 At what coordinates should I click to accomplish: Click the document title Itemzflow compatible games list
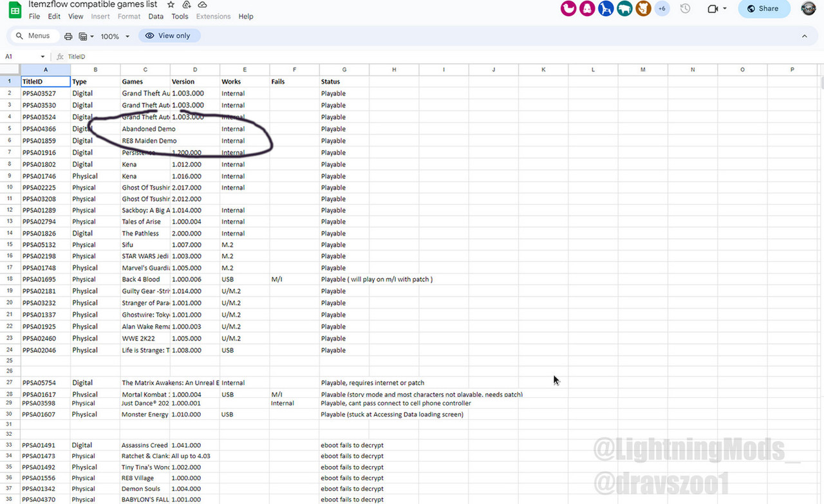tap(93, 5)
